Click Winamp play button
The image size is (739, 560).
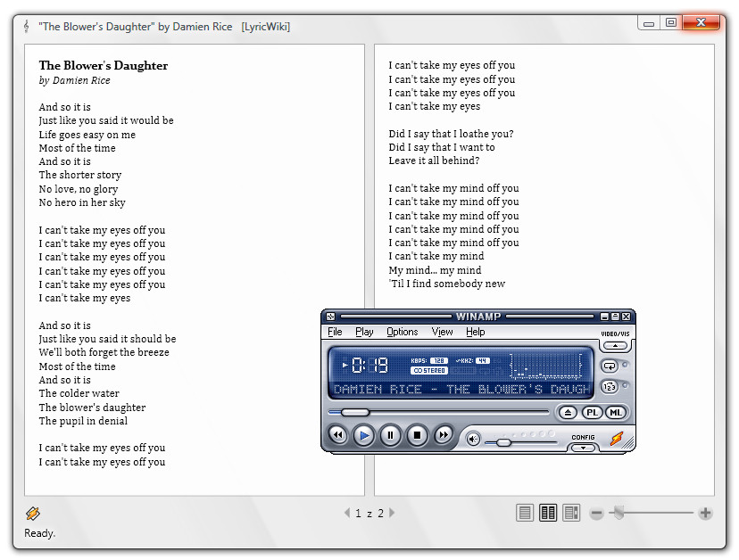(364, 435)
